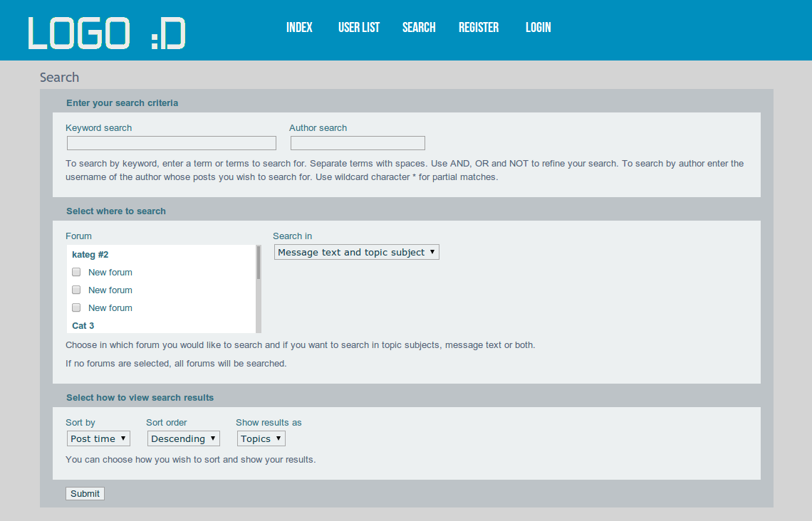
Task: Click the Sort order label
Action: point(166,423)
